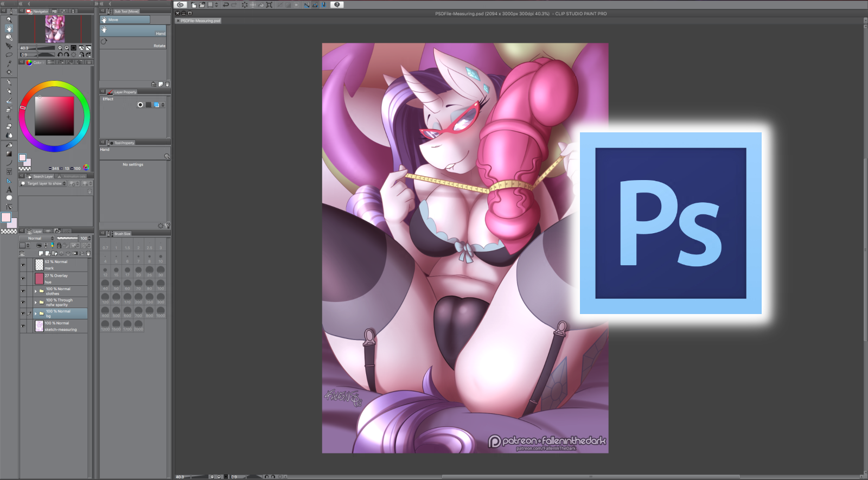
Task: Switch to the Animation cels tab
Action: point(72,176)
